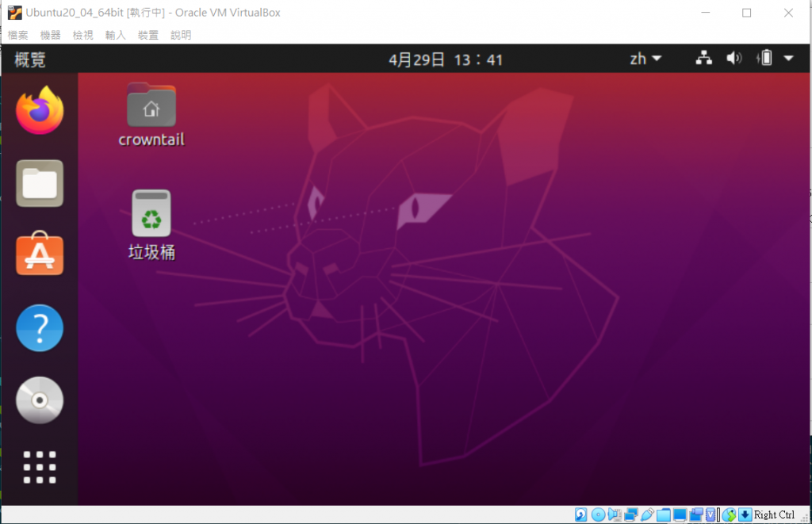
Task: Show all applications grid
Action: click(40, 467)
